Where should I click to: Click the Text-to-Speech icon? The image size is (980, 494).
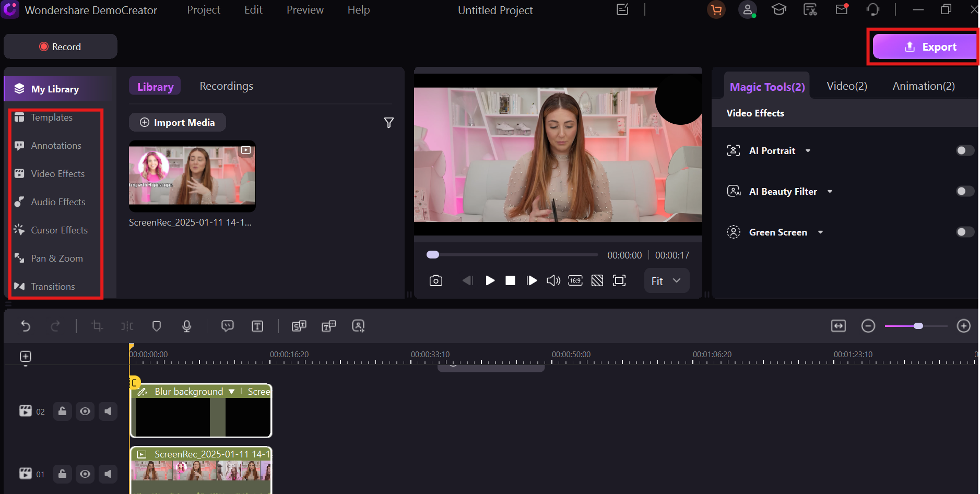pos(328,326)
